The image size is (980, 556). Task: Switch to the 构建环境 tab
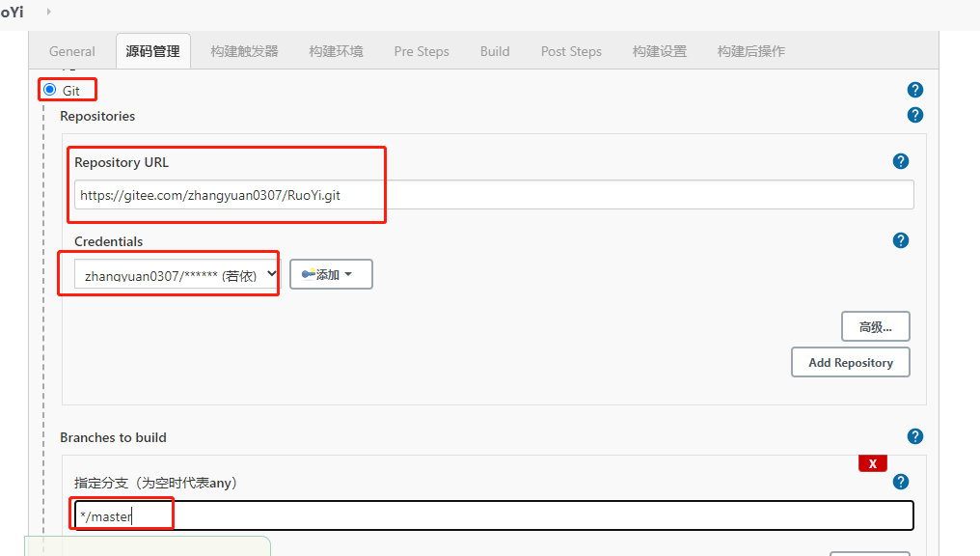[x=336, y=51]
